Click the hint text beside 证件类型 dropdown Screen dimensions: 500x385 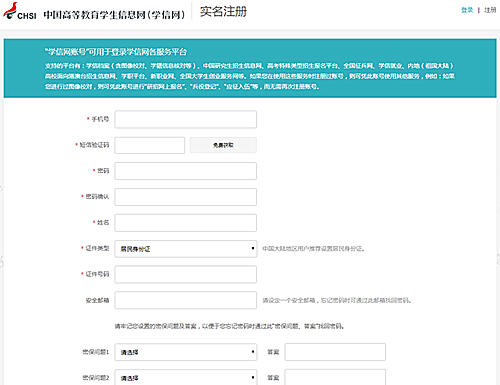pos(313,249)
